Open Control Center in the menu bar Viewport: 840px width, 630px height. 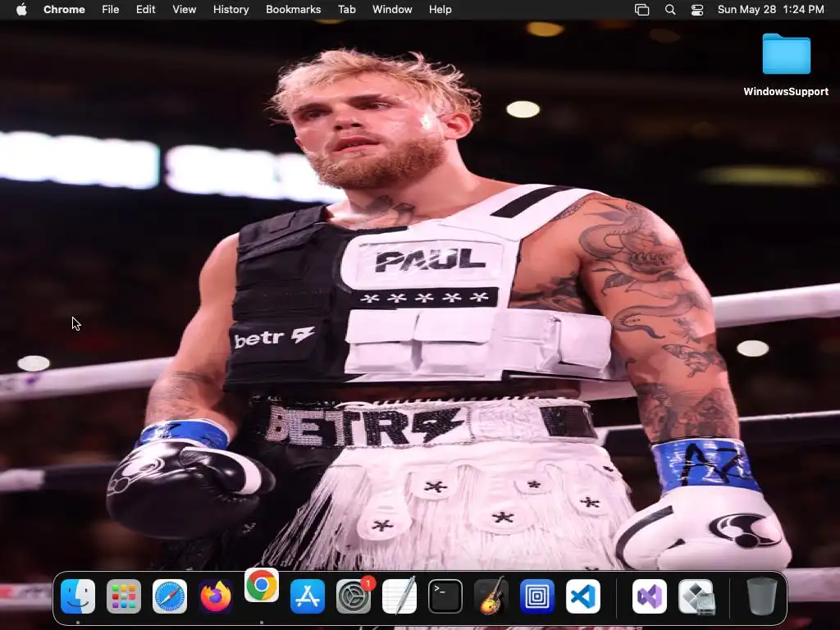[x=697, y=10]
